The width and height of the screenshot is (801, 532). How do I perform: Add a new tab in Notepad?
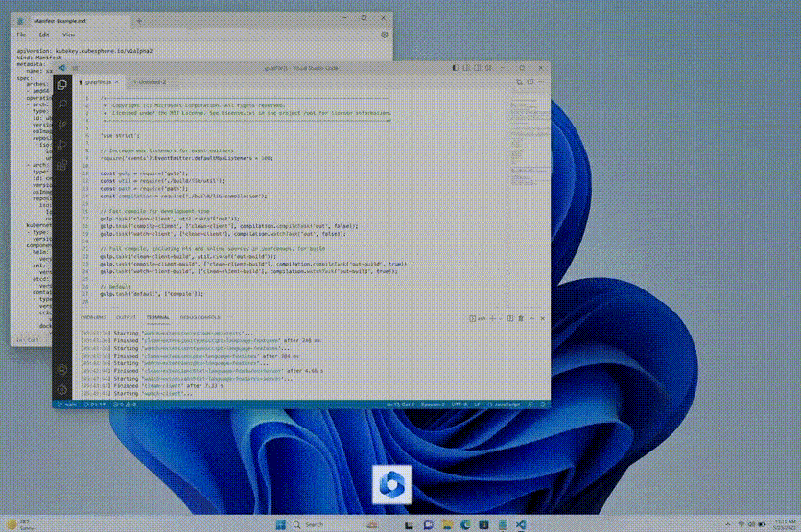coord(139,21)
